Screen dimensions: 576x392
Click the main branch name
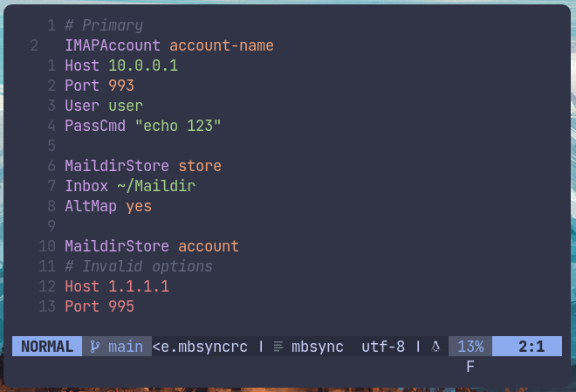coord(126,347)
